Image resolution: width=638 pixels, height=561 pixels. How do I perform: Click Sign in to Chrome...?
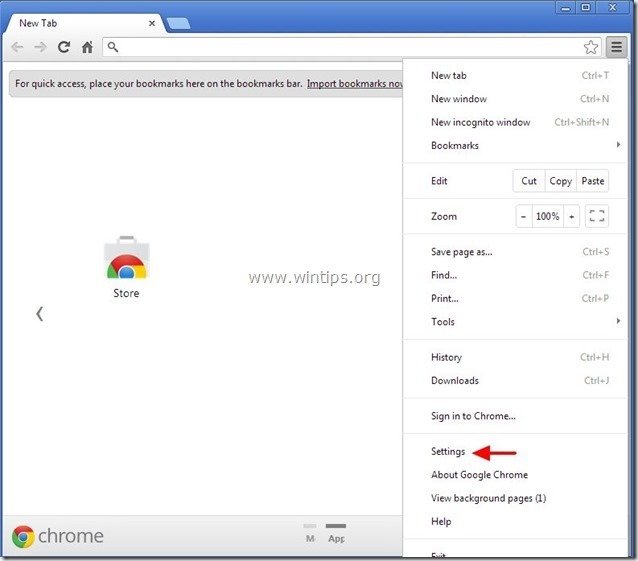[x=515, y=416]
